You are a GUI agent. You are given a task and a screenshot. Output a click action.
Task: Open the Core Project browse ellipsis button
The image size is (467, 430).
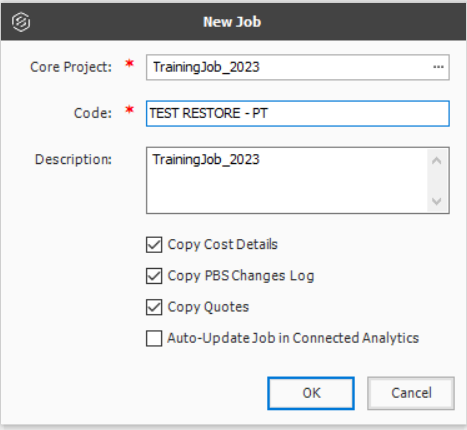point(438,67)
